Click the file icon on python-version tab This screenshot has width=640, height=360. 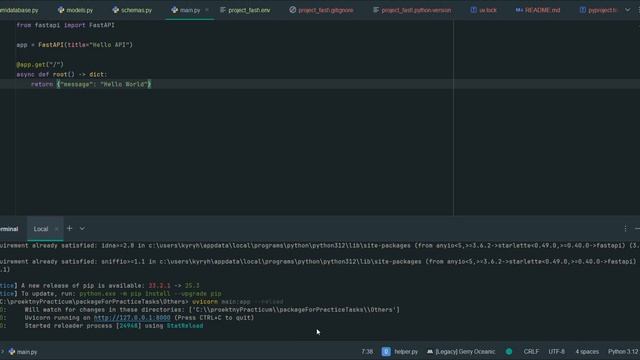[376, 10]
